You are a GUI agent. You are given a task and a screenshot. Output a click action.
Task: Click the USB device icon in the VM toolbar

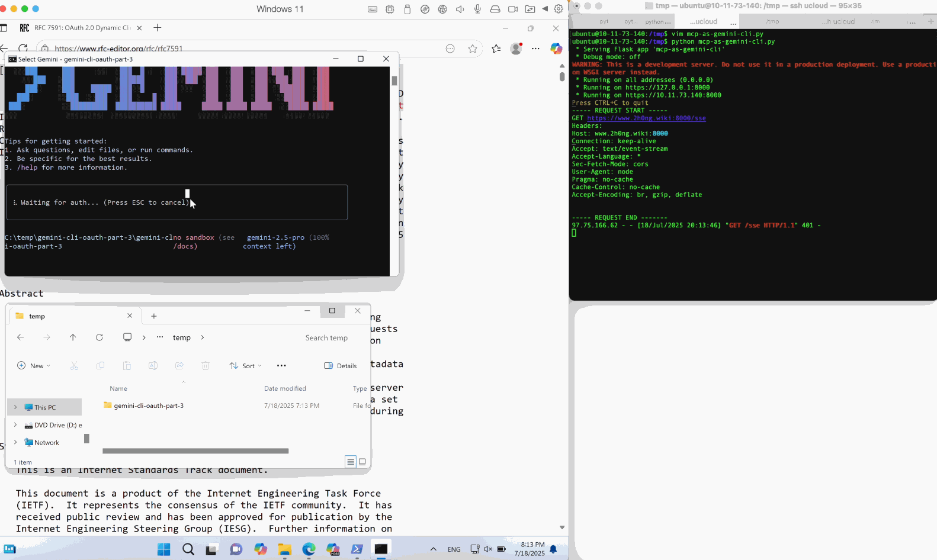point(407,9)
